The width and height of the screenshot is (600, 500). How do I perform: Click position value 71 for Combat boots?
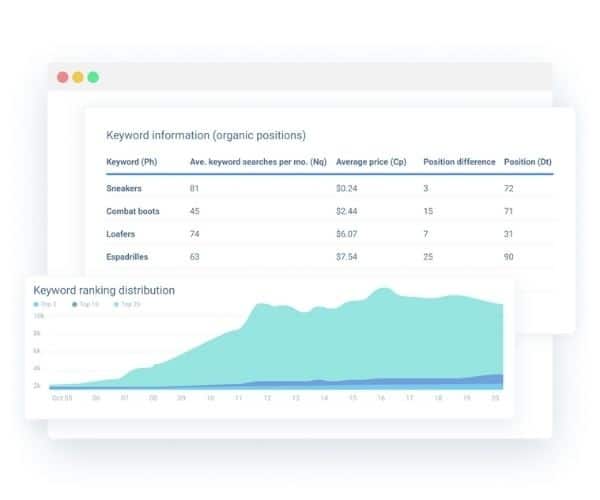click(508, 211)
